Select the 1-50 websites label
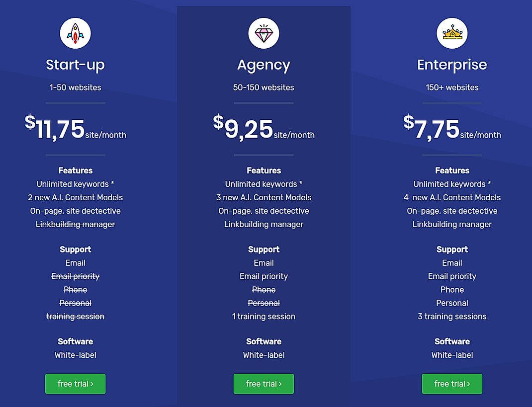Viewport: 532px width, 407px height. (x=75, y=87)
